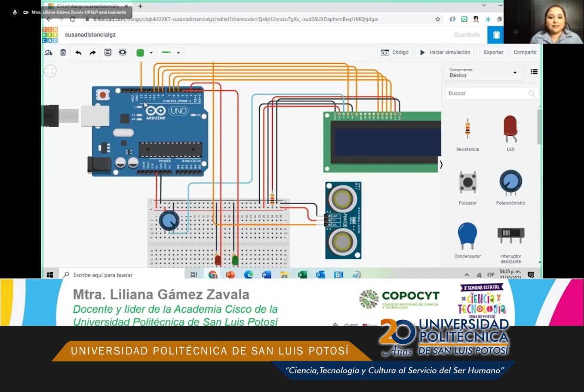This screenshot has width=584, height=392.
Task: Open the Componentes Básico dropdown
Action: point(483,73)
